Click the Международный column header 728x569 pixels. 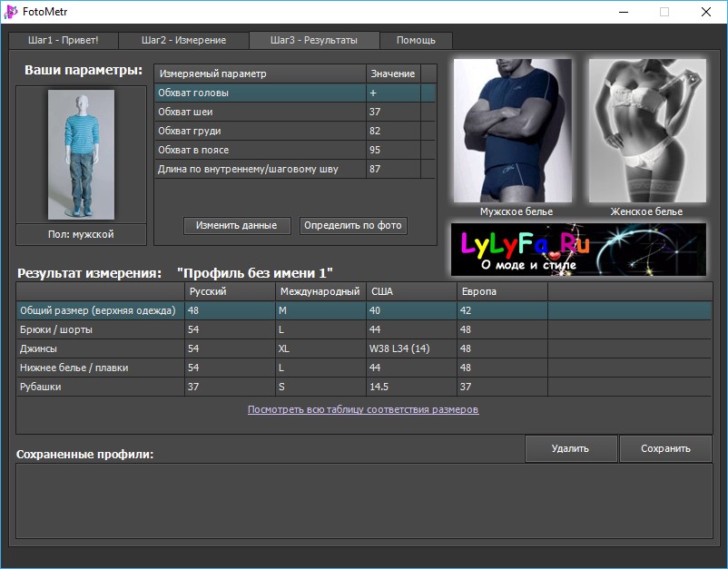click(320, 291)
